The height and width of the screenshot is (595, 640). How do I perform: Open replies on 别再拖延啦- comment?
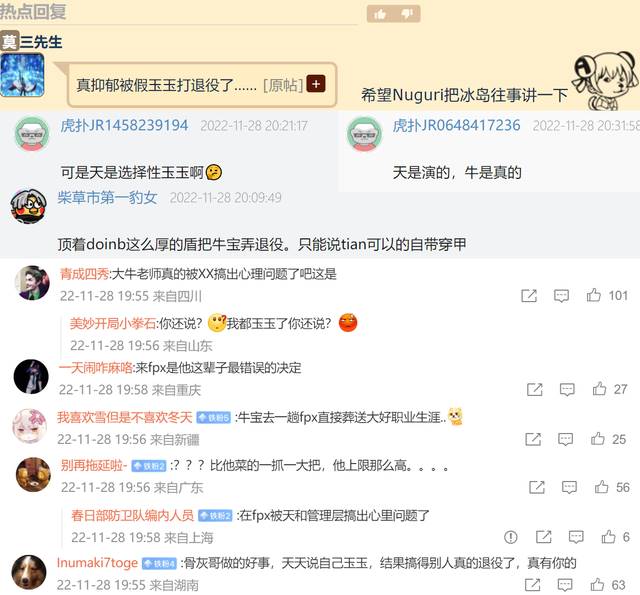(569, 487)
